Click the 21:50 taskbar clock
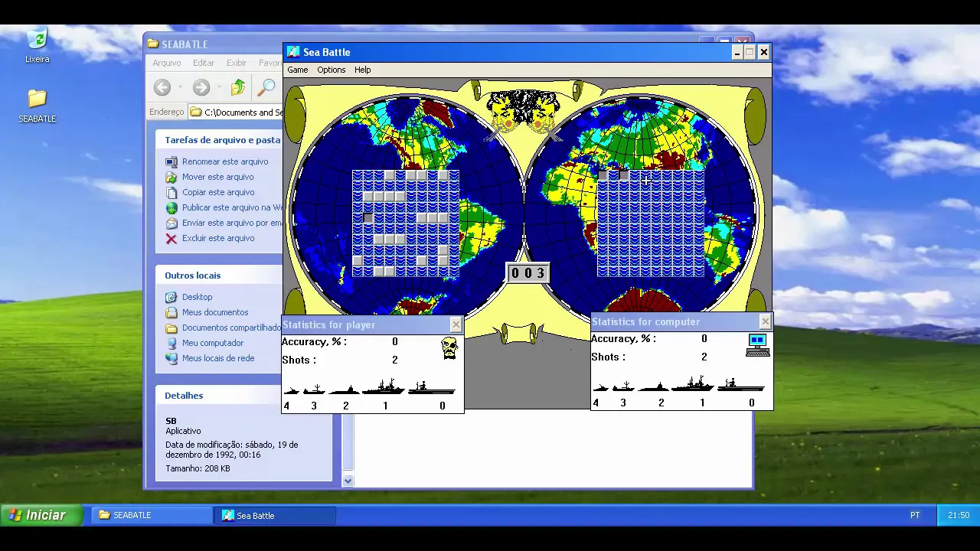Image resolution: width=980 pixels, height=551 pixels. point(959,515)
